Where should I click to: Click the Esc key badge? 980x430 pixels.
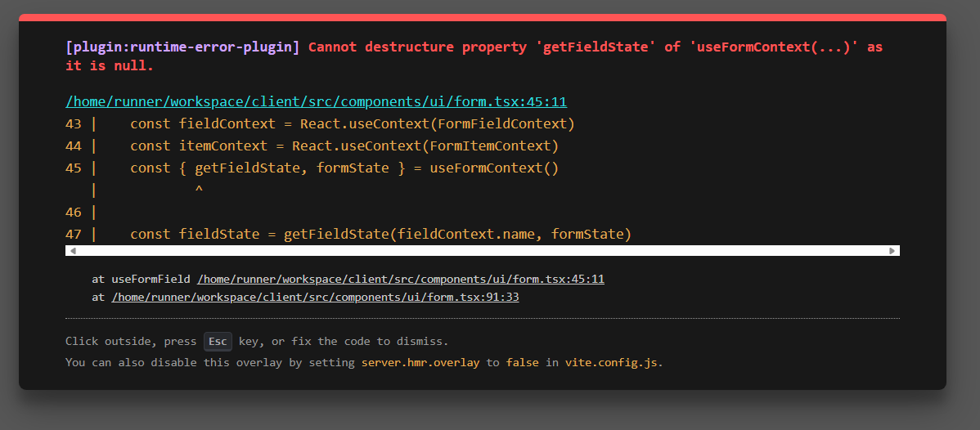point(218,341)
